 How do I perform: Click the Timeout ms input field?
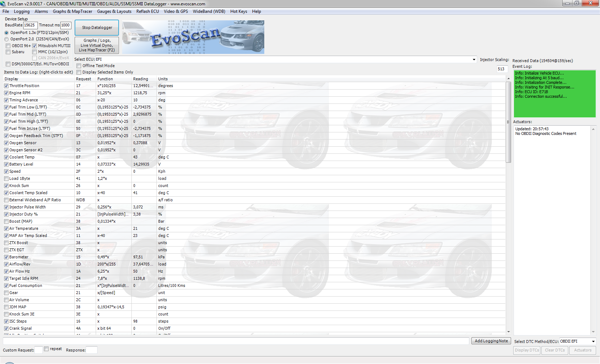[66, 25]
